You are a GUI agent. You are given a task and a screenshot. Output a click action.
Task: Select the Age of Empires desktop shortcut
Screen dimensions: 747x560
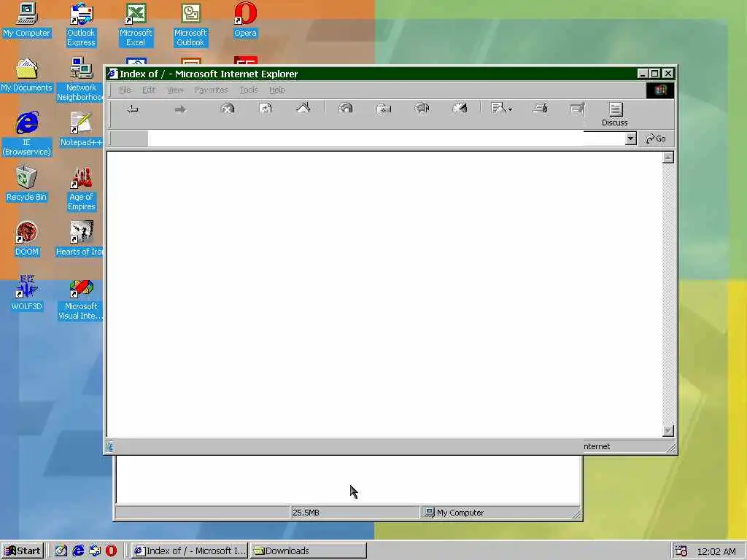coord(81,189)
